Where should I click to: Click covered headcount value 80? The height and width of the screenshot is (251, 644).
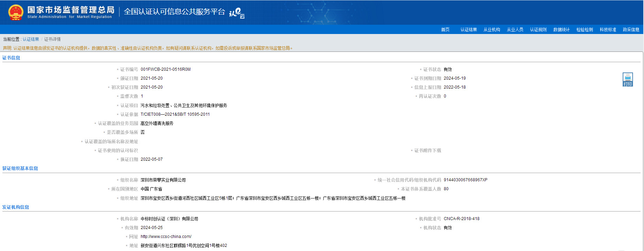click(x=446, y=189)
